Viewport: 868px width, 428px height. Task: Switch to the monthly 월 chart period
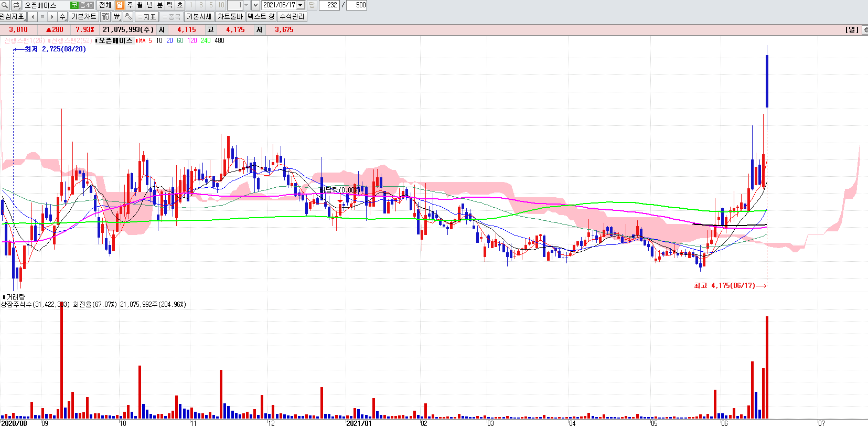click(140, 5)
